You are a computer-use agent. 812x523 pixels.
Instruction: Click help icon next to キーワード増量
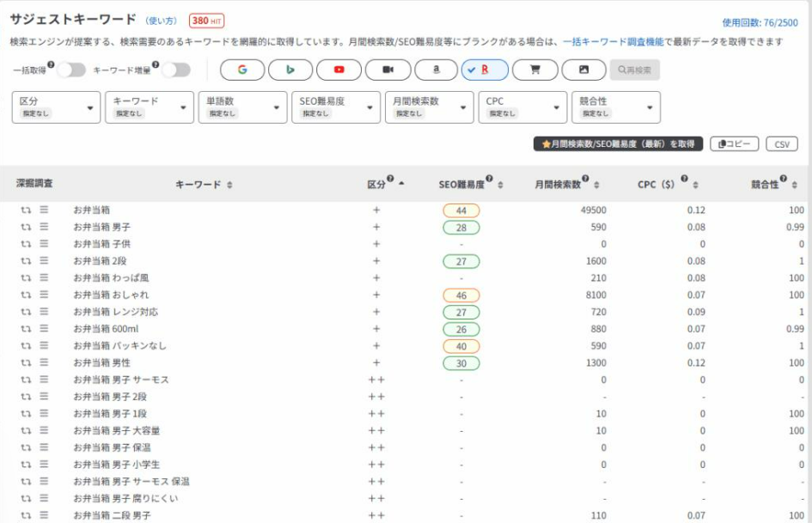point(156,64)
